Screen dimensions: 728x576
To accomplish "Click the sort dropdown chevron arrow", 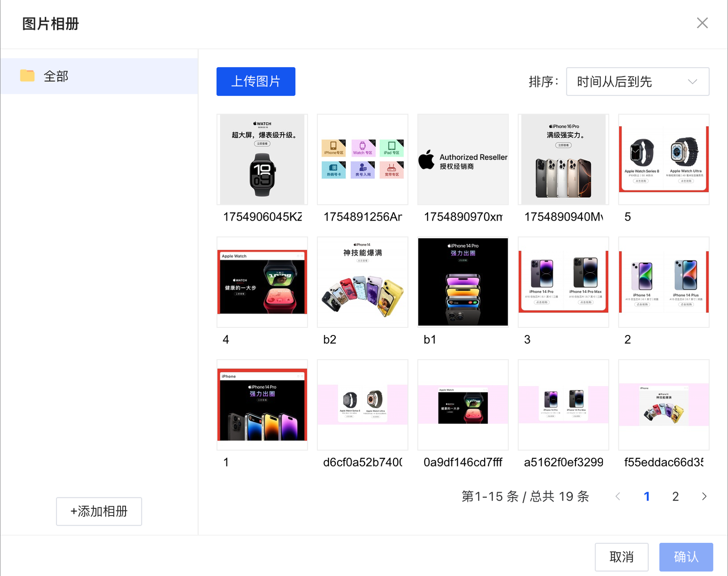I will (x=692, y=82).
